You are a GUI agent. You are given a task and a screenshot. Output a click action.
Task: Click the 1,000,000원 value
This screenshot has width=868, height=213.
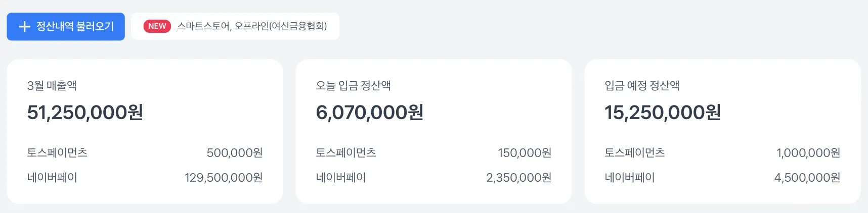[x=808, y=153]
